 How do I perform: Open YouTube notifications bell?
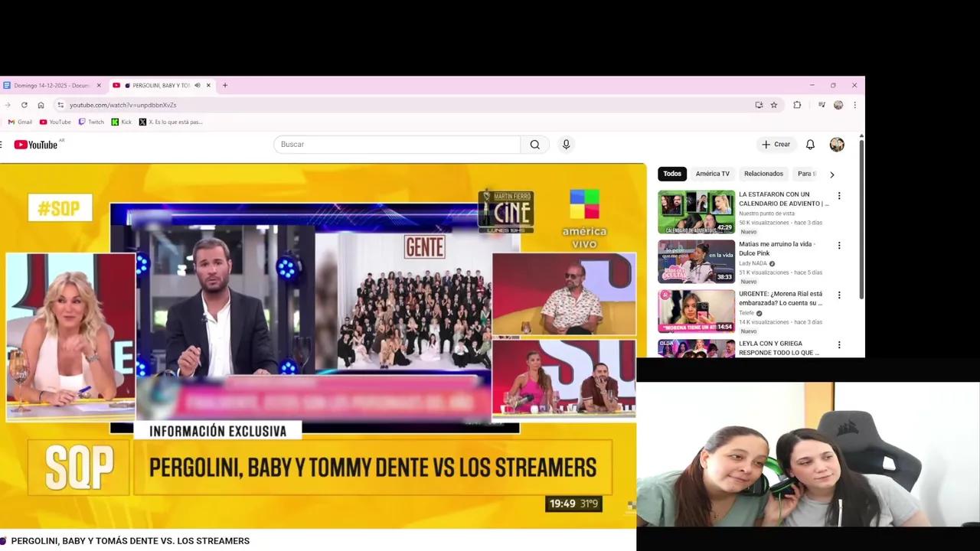tap(810, 145)
